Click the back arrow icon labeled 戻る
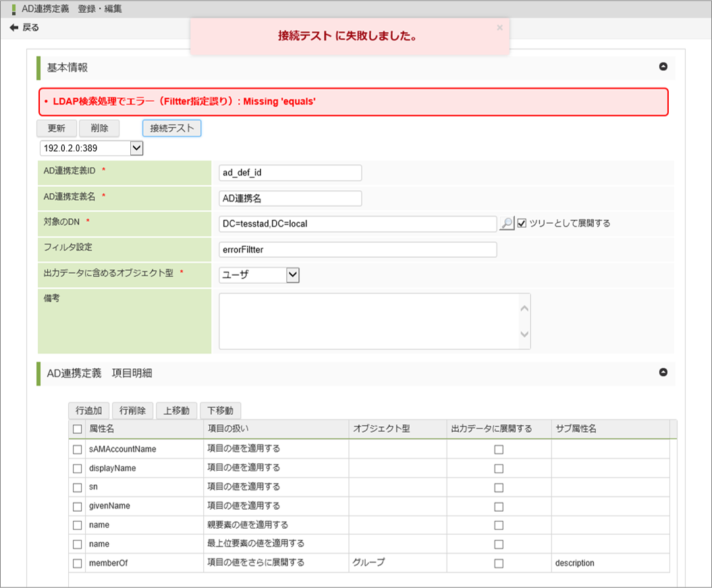 pos(14,28)
